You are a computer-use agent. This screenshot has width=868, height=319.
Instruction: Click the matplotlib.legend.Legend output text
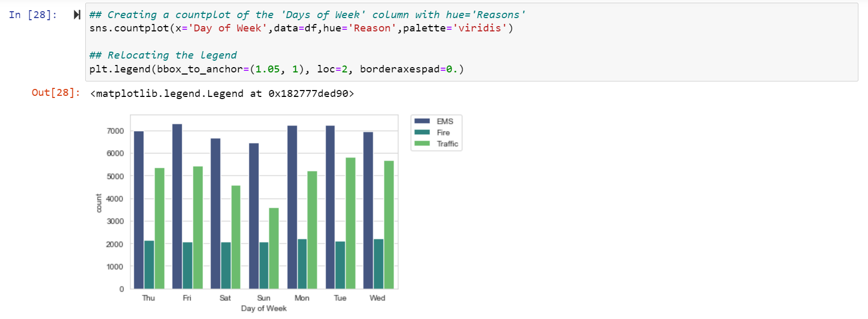[222, 94]
